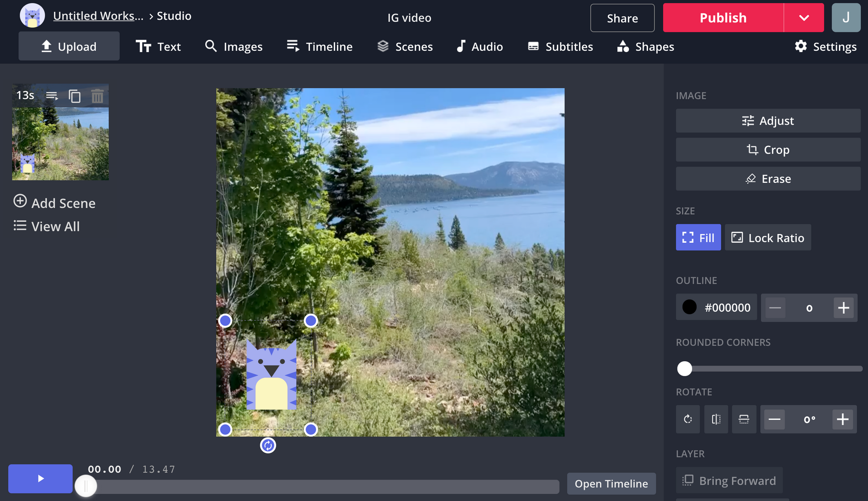Click the rotate 90 degrees icon

click(688, 419)
